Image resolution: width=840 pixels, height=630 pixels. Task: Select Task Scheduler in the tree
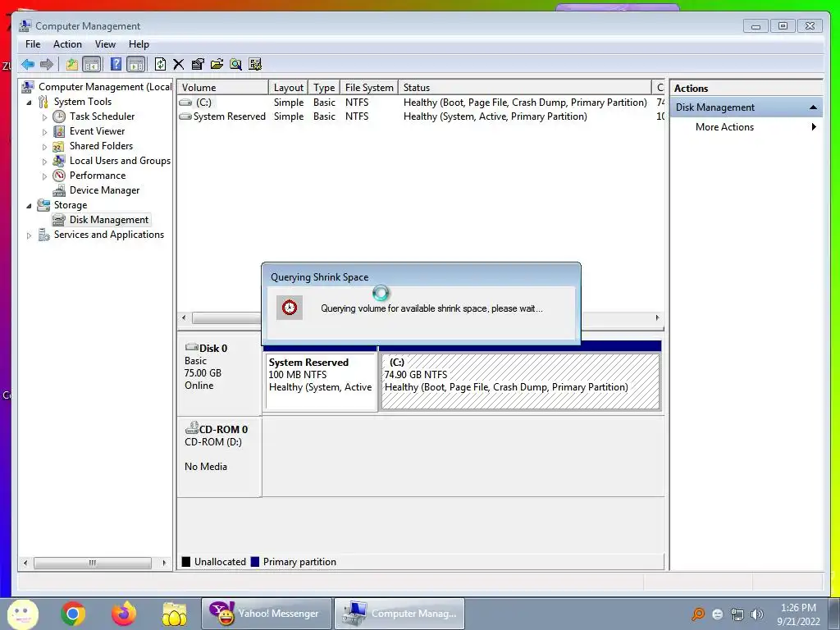[102, 116]
